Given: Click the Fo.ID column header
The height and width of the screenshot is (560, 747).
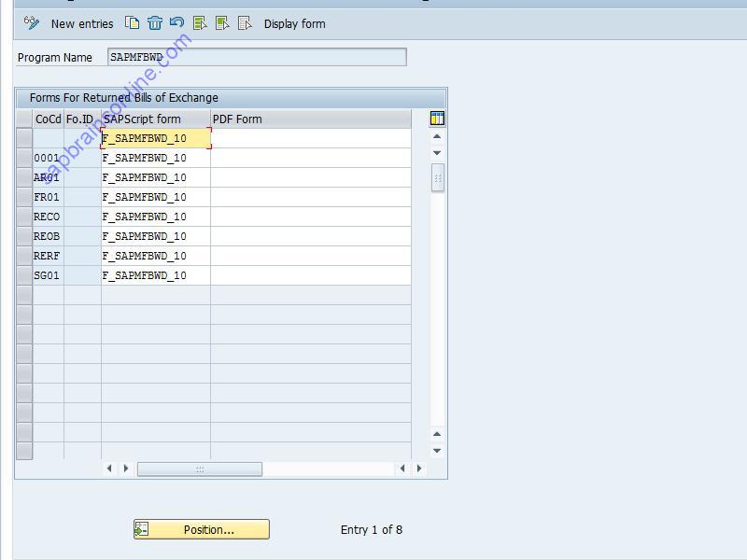Looking at the screenshot, I should [82, 119].
